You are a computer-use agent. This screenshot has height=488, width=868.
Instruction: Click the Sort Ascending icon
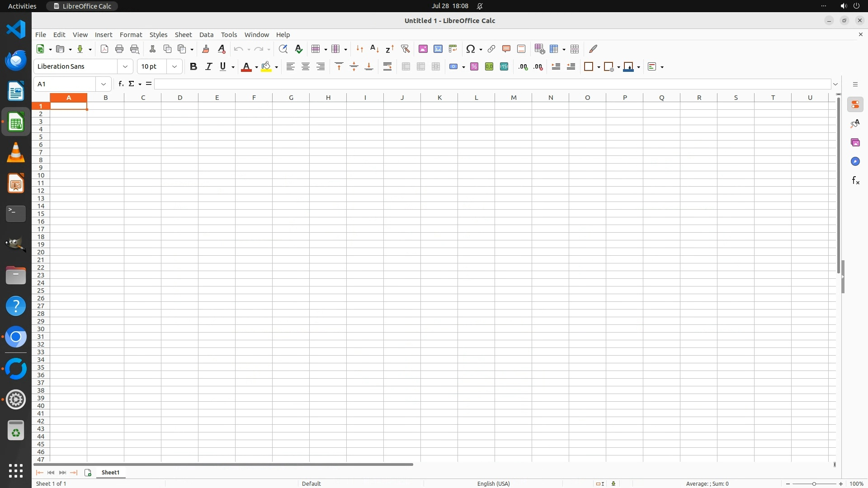click(x=374, y=49)
